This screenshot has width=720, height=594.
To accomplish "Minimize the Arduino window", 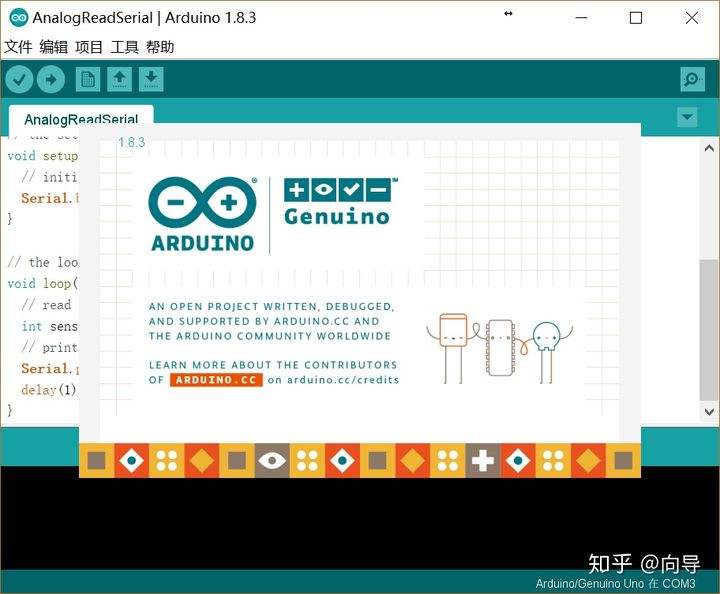I will click(581, 18).
